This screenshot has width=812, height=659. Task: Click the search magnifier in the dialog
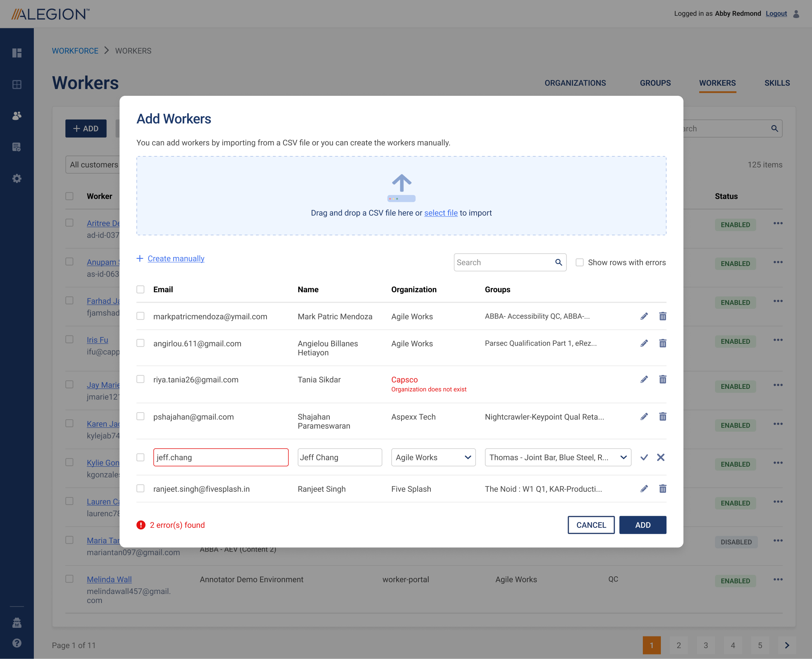click(x=558, y=262)
